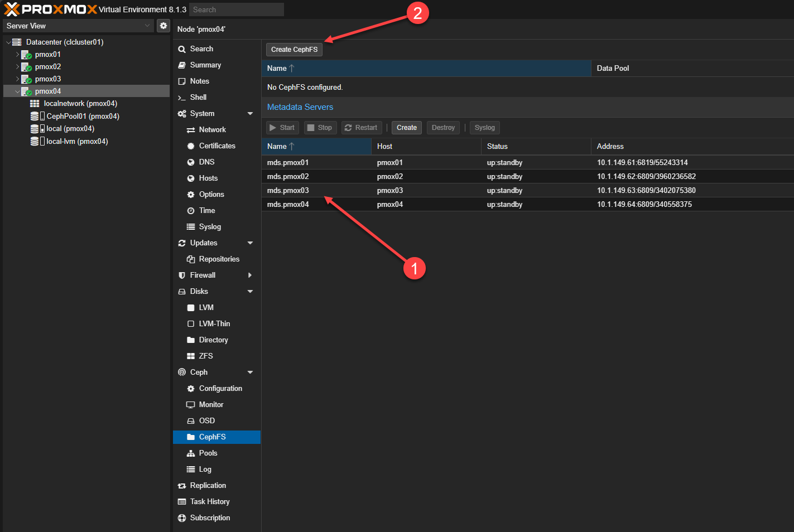Click the Start metadata server button
794x532 pixels.
pos(282,128)
